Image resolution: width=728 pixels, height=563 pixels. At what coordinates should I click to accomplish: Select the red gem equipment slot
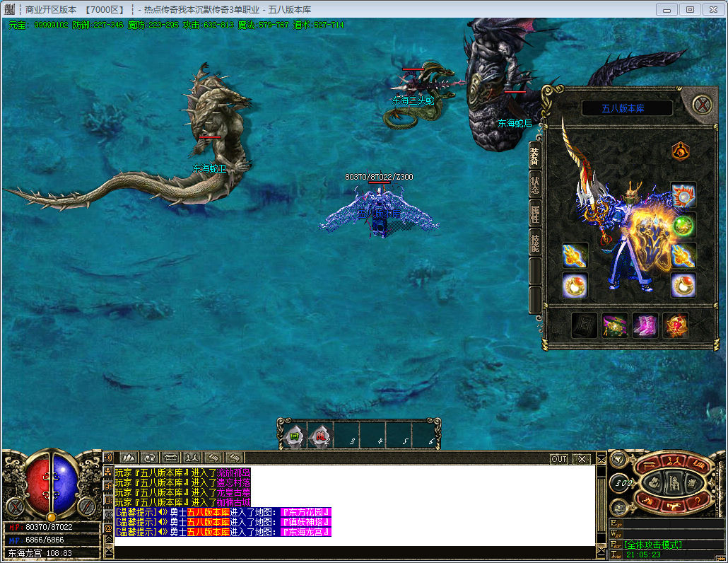pos(675,325)
